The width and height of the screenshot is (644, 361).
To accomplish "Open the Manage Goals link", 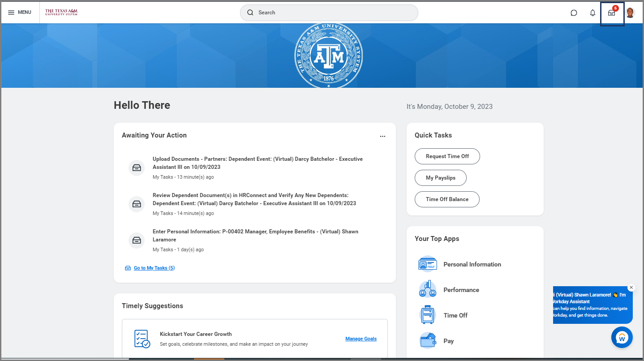I will click(x=361, y=339).
